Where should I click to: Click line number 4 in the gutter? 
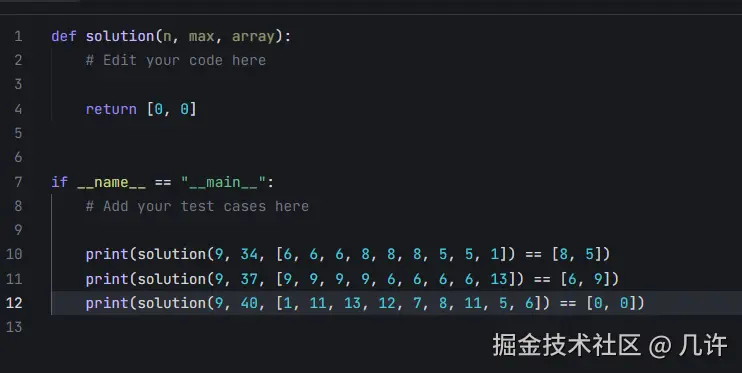click(x=18, y=109)
